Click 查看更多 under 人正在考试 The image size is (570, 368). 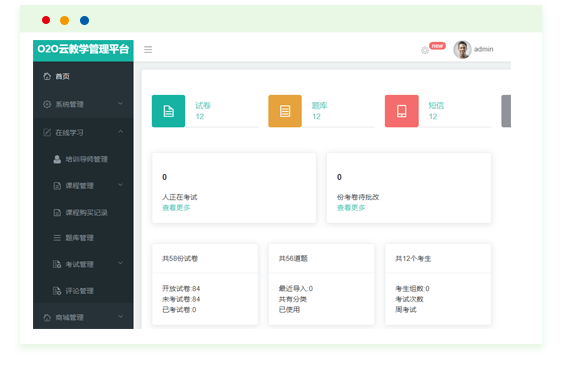click(x=176, y=208)
